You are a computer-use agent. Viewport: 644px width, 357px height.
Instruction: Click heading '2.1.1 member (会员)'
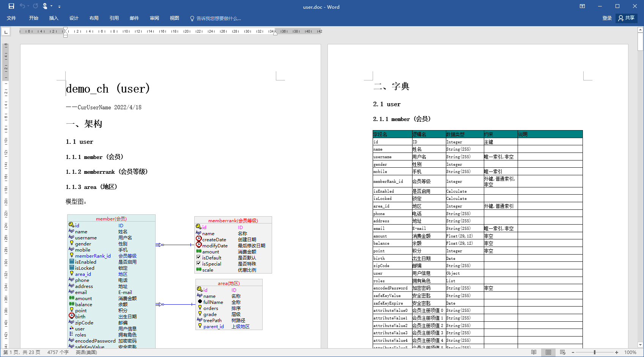click(x=402, y=119)
